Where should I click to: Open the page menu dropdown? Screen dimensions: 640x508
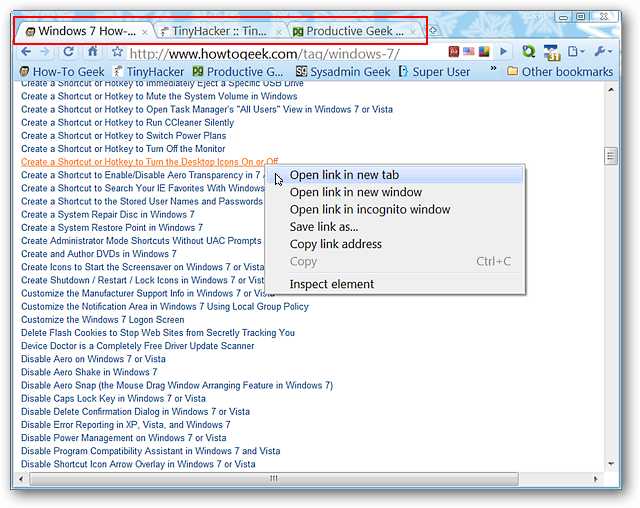pos(577,52)
